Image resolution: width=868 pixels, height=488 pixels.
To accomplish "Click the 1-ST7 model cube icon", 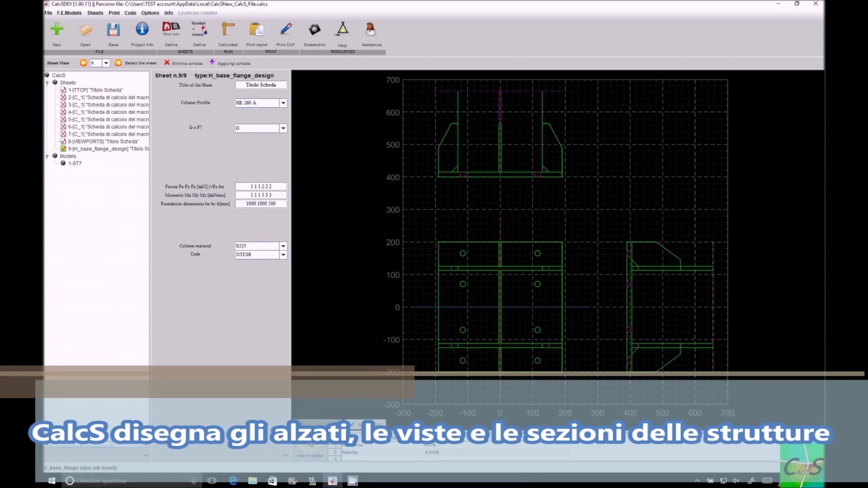I will tap(63, 163).
